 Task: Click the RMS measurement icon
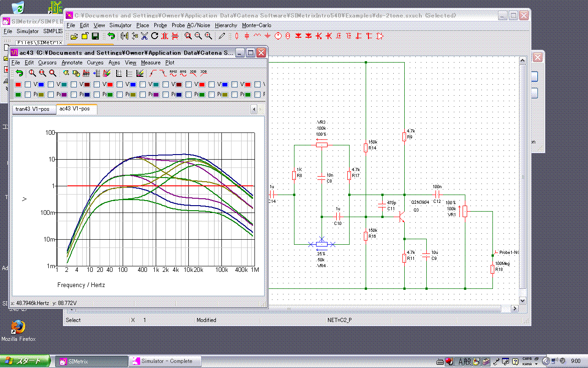pyautogui.click(x=173, y=73)
